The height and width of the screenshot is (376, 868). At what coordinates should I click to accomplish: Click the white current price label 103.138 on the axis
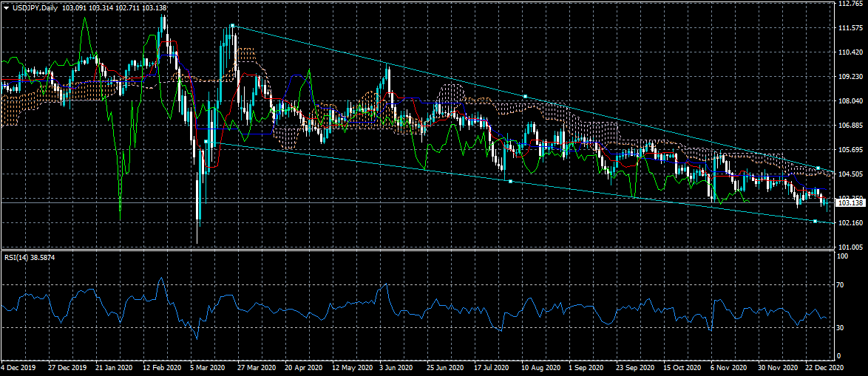tap(850, 203)
